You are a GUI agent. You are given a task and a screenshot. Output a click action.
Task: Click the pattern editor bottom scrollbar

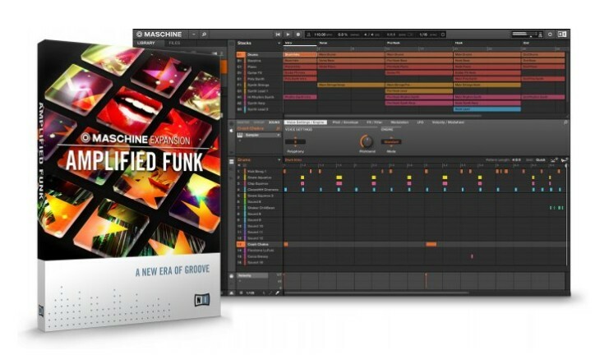(x=376, y=293)
